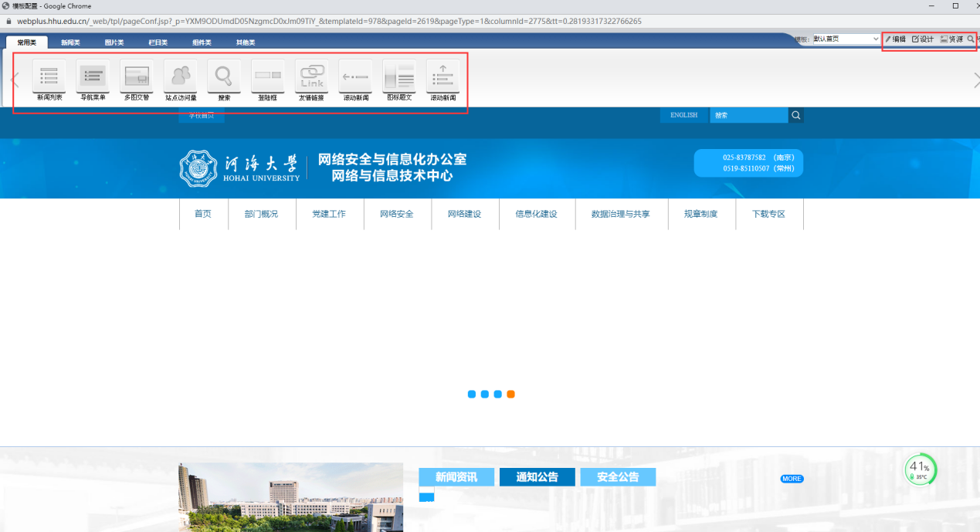980x532 pixels.
Task: Open the 模板 默认首页 template dropdown
Action: (x=845, y=39)
